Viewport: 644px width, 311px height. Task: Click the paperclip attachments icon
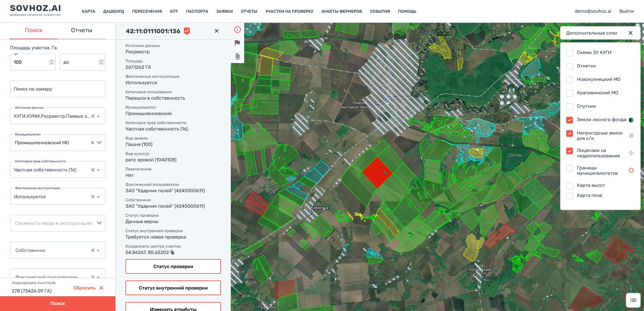pos(237,56)
